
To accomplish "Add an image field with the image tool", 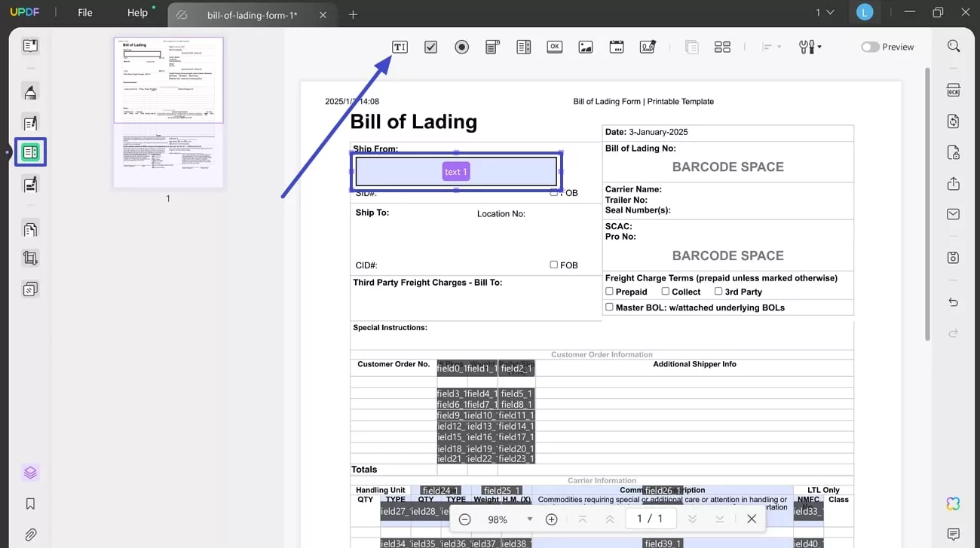I will [586, 46].
